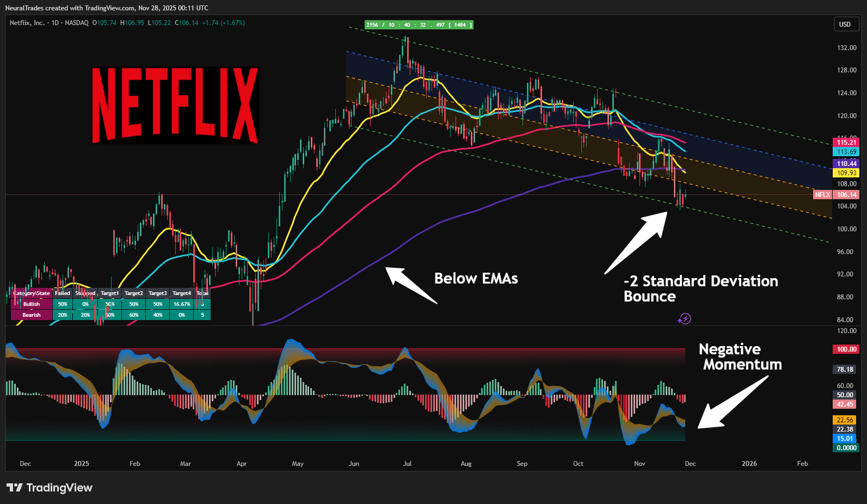867x504 pixels.
Task: Click the pink 42.45 oscillator label
Action: point(845,404)
